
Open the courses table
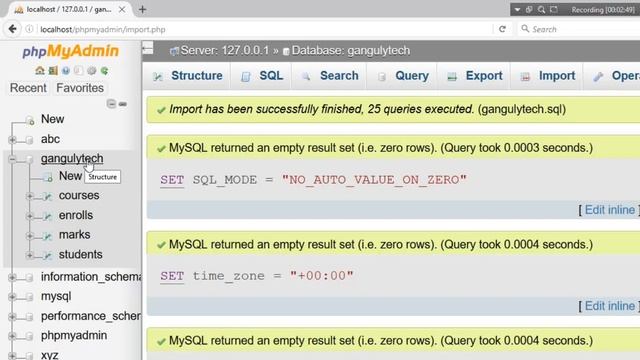pyautogui.click(x=79, y=196)
